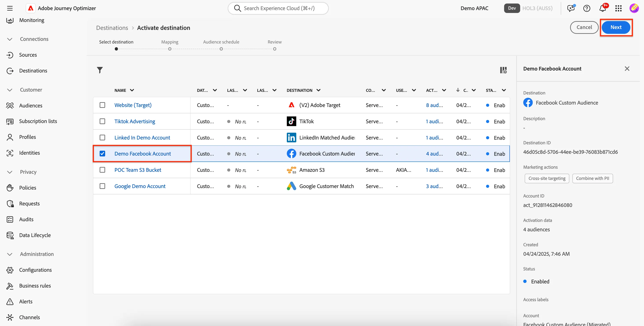The image size is (644, 326).
Task: Open the Google Demo Account link
Action: [140, 186]
